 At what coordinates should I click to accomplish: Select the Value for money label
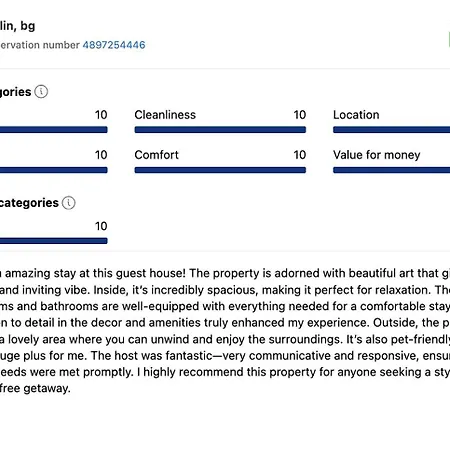coord(376,155)
